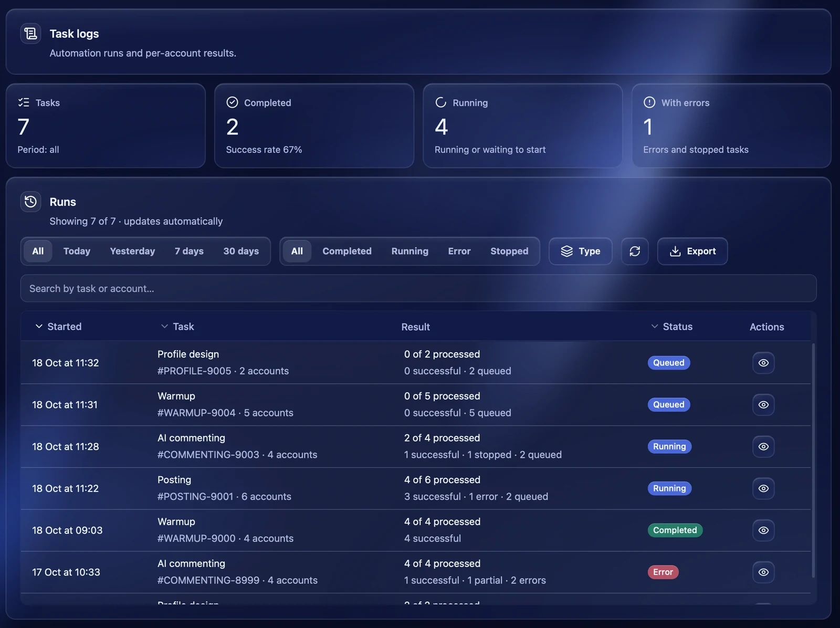
Task: Show only Running runs
Action: pos(410,252)
